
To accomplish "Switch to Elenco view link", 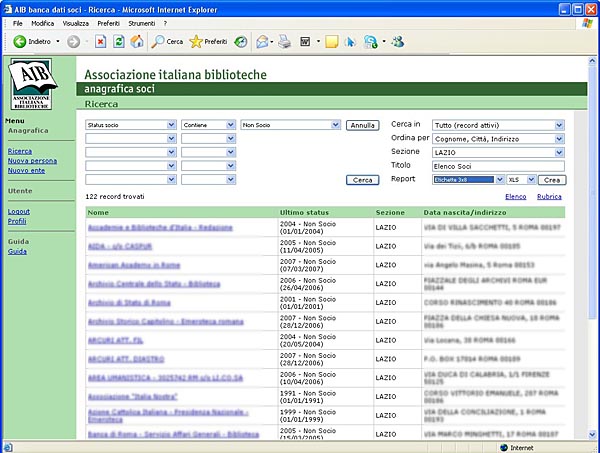I will [515, 196].
